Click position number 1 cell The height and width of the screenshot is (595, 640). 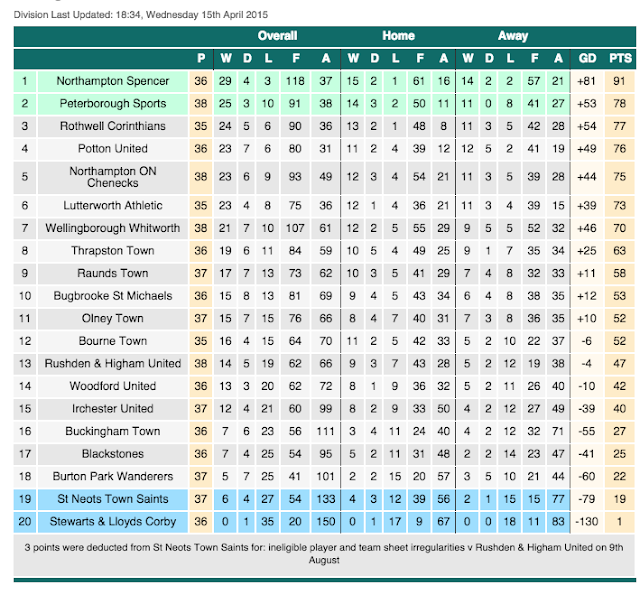25,81
